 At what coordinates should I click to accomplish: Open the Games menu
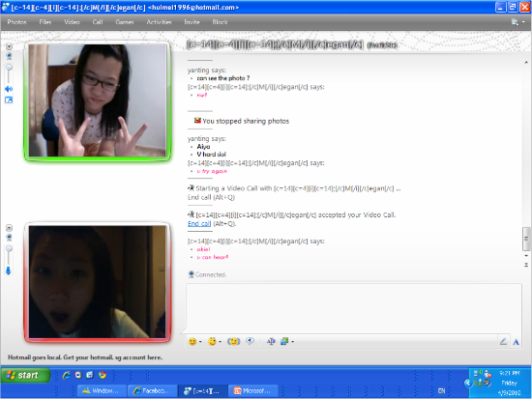[x=125, y=22]
